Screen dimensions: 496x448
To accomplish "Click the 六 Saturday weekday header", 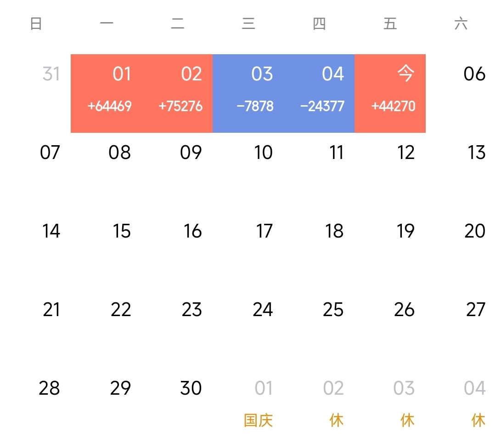I will 461,23.
